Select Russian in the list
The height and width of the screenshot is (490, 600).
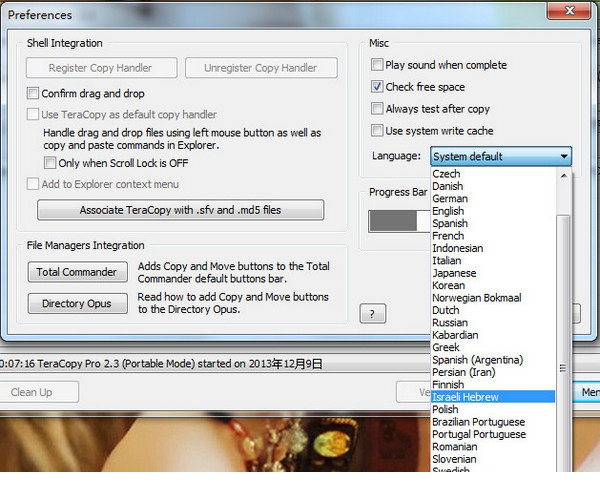[493, 322]
